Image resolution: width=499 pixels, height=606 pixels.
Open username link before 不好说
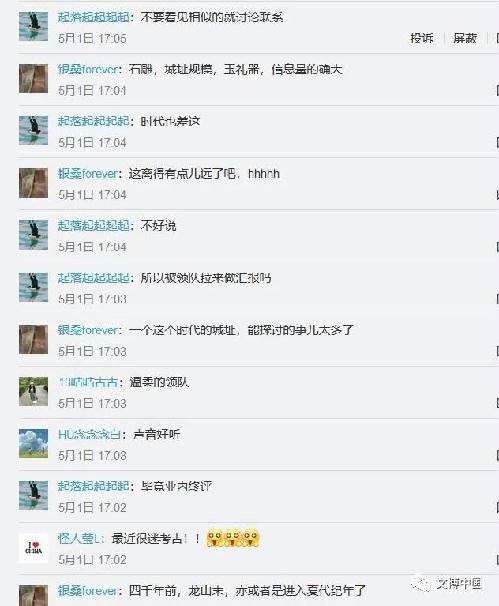[x=94, y=225]
